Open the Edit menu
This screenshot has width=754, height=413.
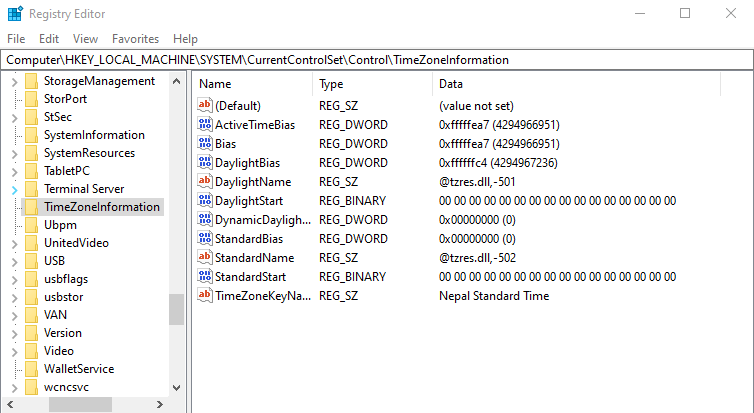click(x=49, y=38)
